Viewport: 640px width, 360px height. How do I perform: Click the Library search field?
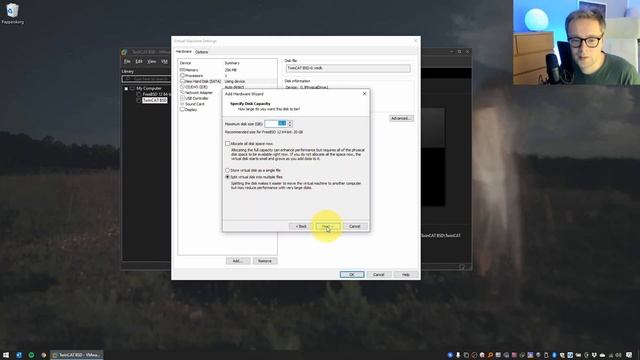(x=146, y=78)
